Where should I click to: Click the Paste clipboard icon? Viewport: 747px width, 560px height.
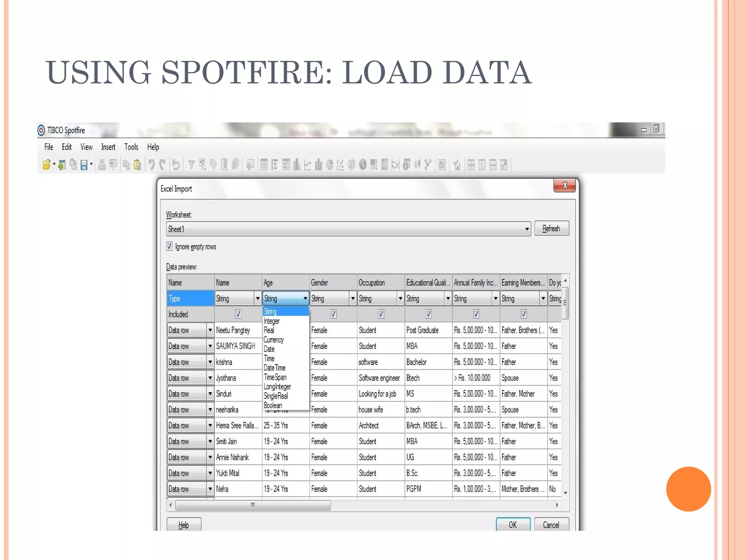click(138, 165)
